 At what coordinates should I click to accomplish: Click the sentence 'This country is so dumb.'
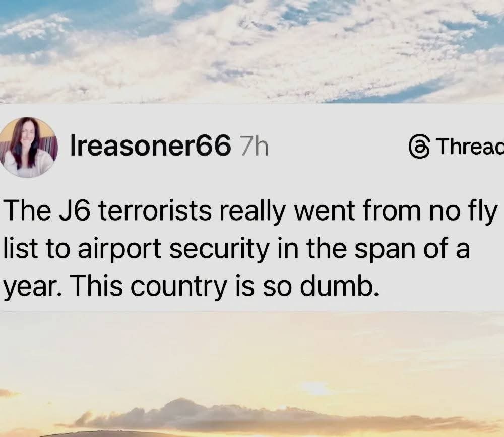224,287
